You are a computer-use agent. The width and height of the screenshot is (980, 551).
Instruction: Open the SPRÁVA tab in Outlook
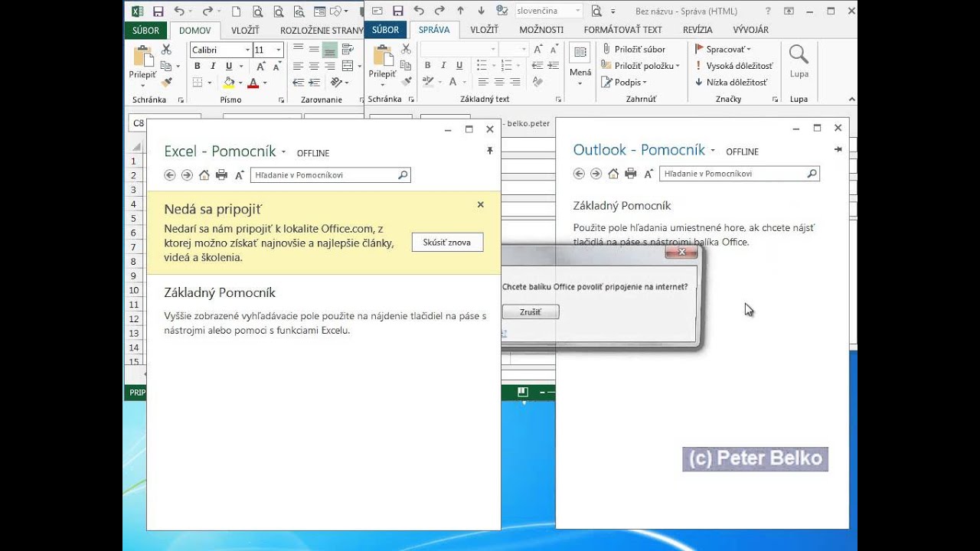point(434,31)
